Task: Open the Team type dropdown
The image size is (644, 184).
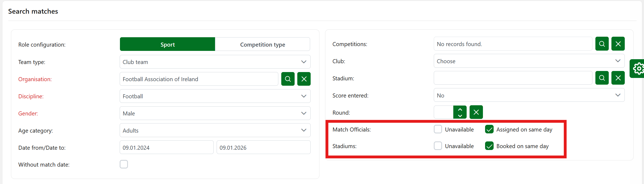Action: click(x=215, y=62)
